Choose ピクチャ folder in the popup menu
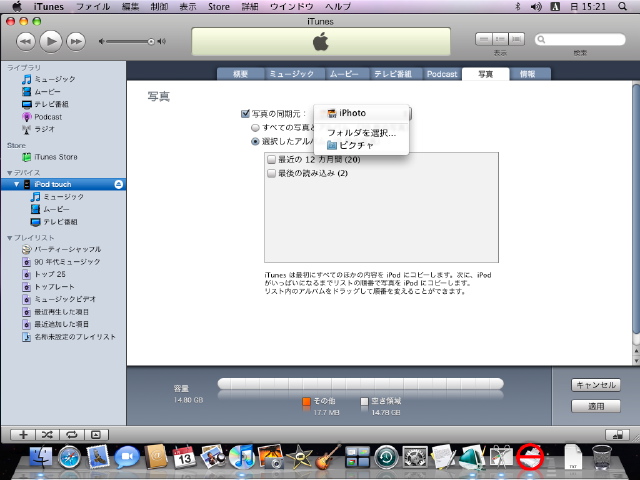Viewport: 640px width, 480px height. tap(361, 145)
